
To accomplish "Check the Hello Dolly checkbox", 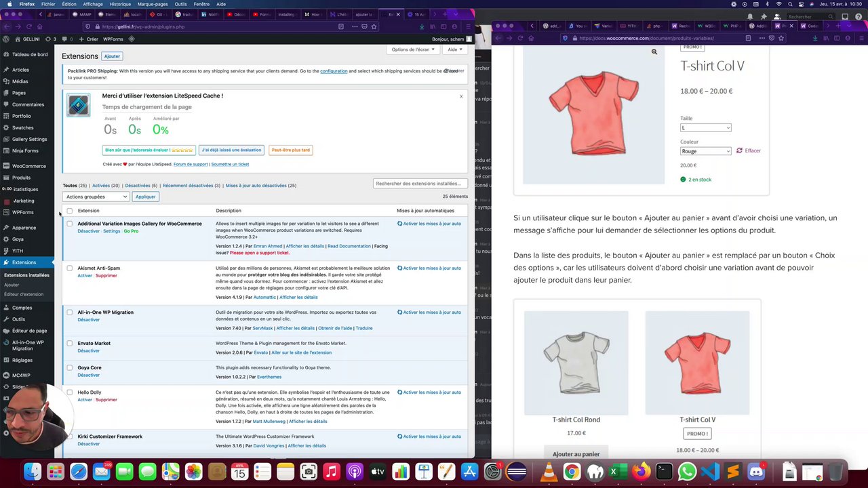I will (x=69, y=392).
